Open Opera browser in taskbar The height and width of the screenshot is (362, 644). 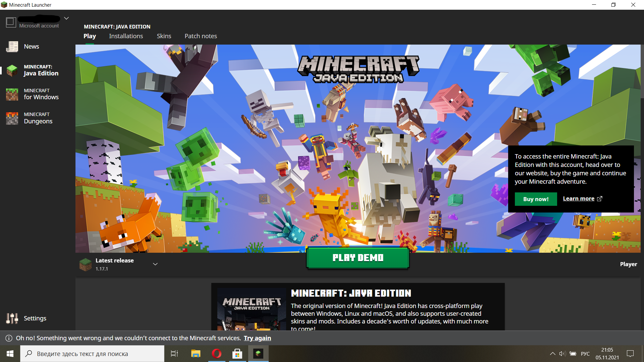[x=217, y=354]
